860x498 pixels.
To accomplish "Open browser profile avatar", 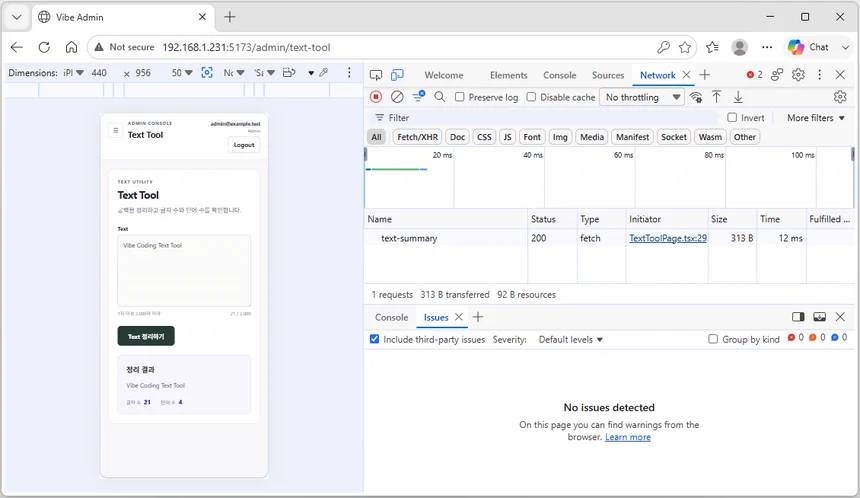I will [739, 47].
